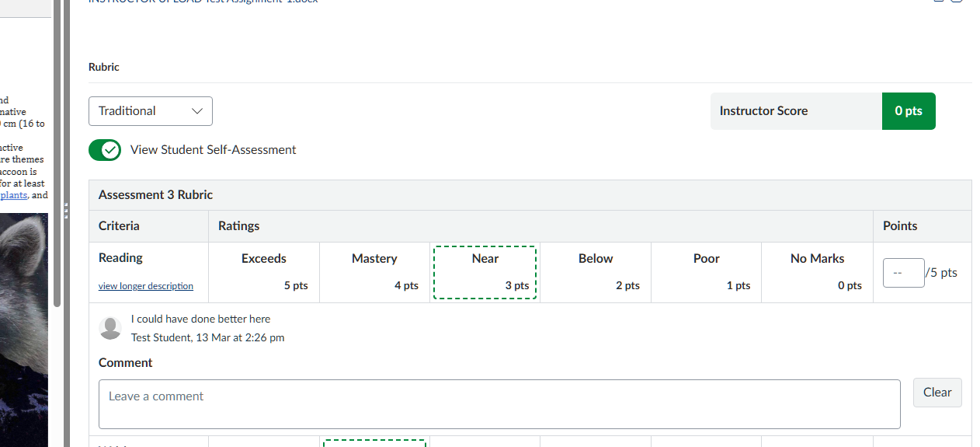Click the Reading points input field
The width and height of the screenshot is (980, 447).
903,273
